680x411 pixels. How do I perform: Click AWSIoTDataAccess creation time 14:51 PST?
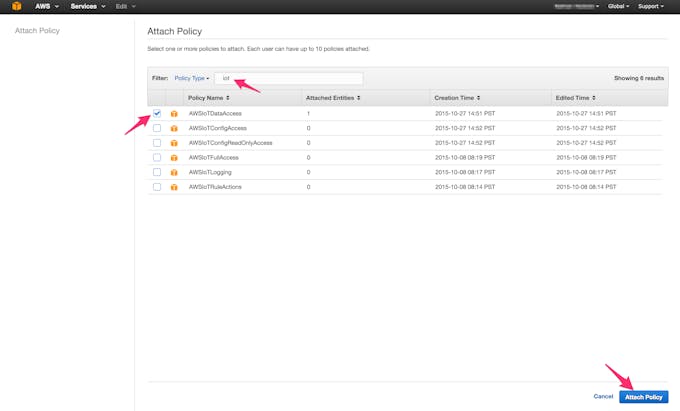click(x=465, y=114)
